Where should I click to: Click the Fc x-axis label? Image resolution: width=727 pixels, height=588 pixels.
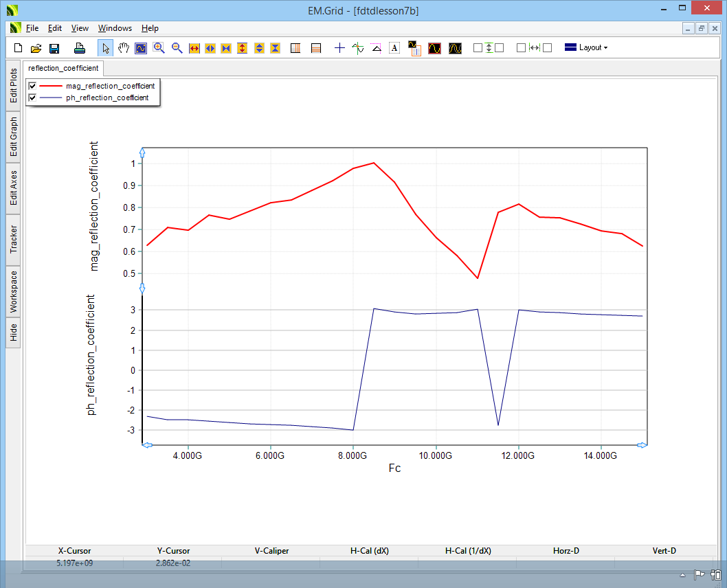tap(394, 468)
